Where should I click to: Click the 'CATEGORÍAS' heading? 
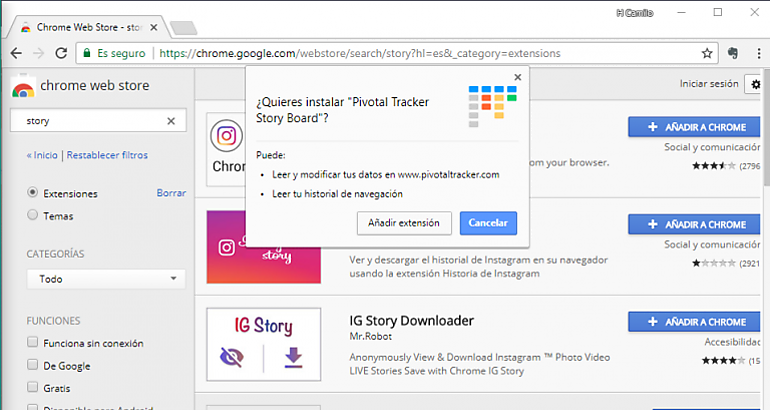pyautogui.click(x=55, y=254)
